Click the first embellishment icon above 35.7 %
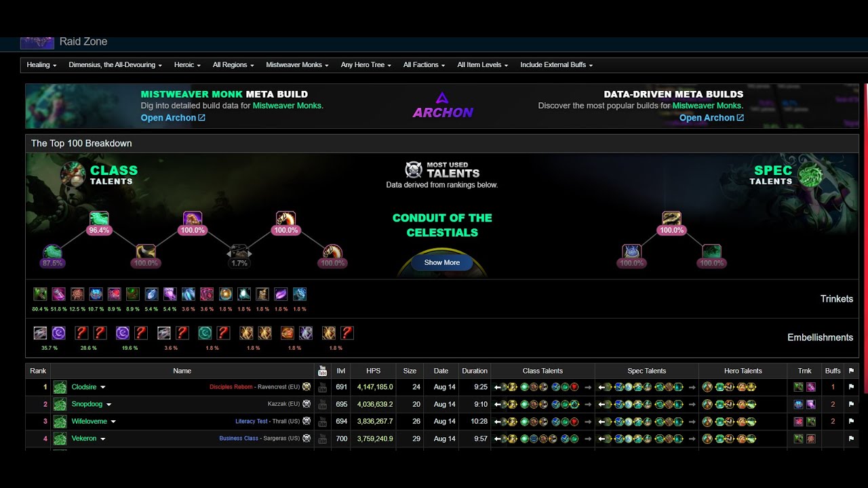This screenshot has height=488, width=868. (x=40, y=333)
